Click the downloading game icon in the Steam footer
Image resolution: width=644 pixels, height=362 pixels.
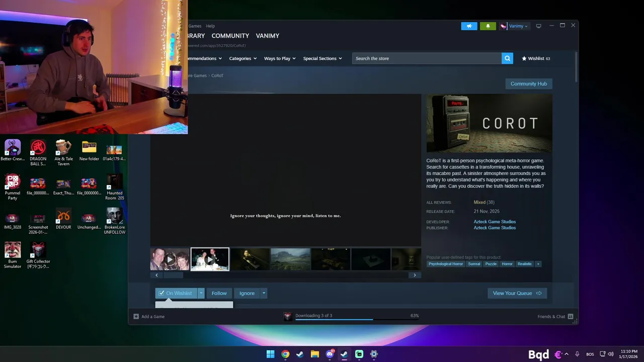[288, 316]
